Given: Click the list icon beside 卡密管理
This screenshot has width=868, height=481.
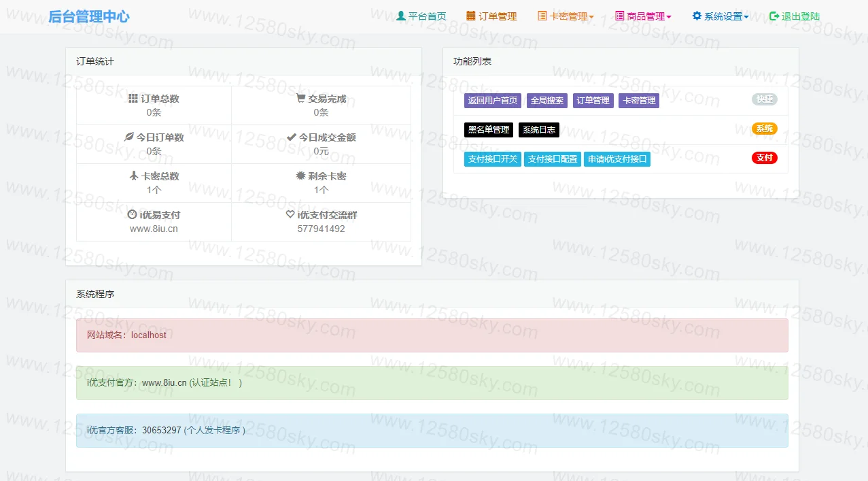Looking at the screenshot, I should click(542, 16).
